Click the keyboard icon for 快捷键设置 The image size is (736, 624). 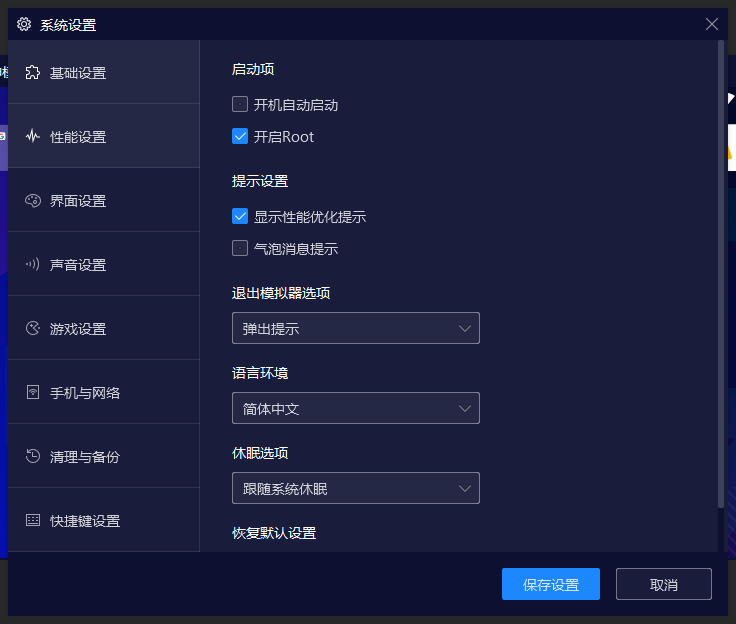(x=33, y=520)
